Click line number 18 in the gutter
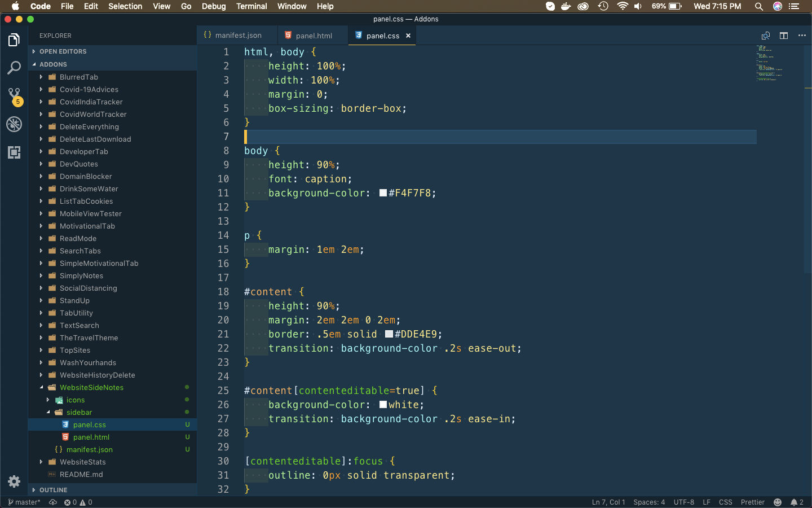This screenshot has height=508, width=812. (223, 292)
